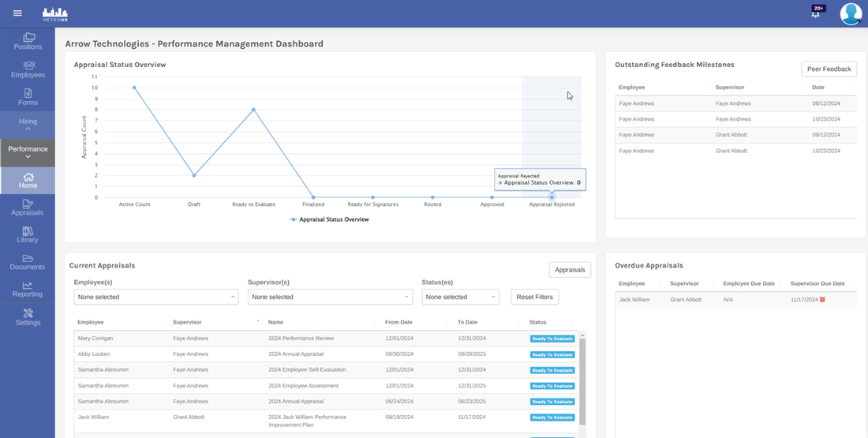
Task: Click the Appraisals button in Current Appraisals
Action: (570, 270)
